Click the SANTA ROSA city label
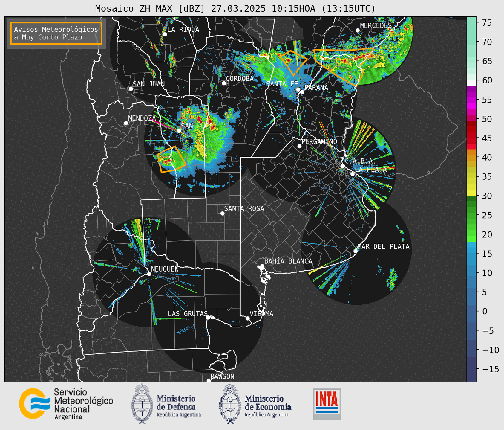The height and width of the screenshot is (430, 504). click(244, 208)
